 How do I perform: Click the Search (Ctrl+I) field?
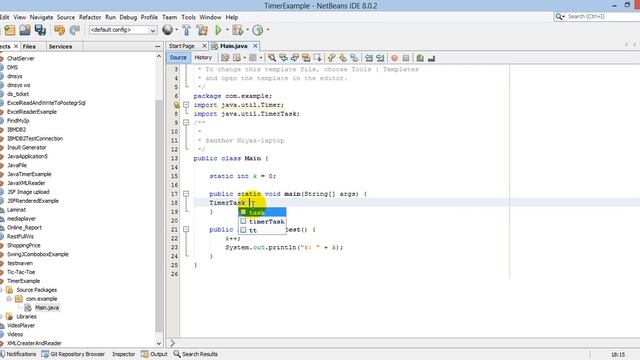pos(602,16)
